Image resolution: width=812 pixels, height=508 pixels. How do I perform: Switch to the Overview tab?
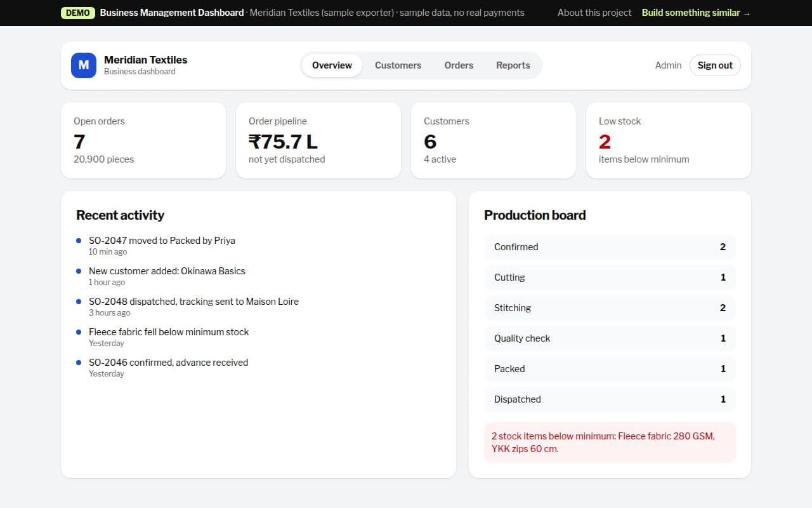(332, 65)
